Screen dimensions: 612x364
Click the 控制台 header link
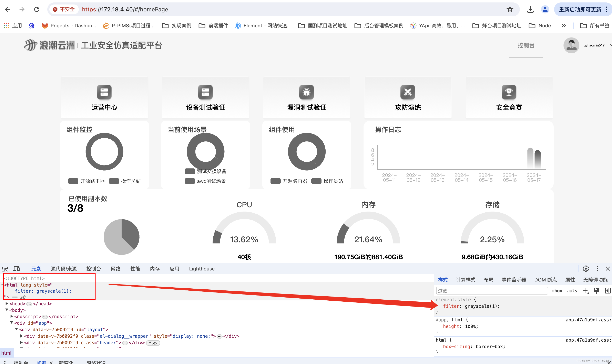(526, 45)
